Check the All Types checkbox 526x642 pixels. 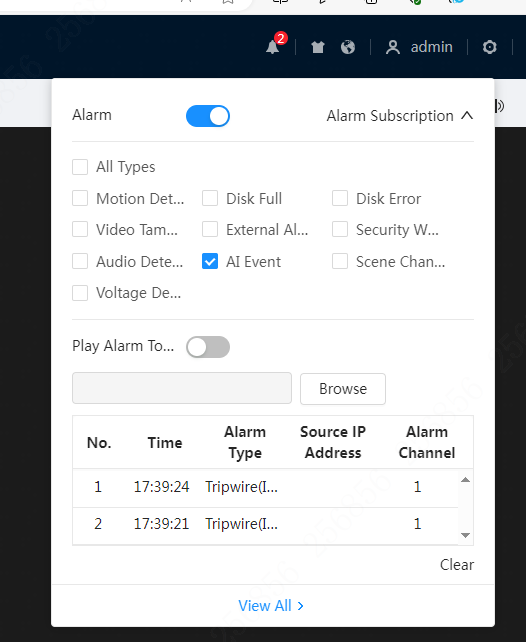click(x=80, y=167)
